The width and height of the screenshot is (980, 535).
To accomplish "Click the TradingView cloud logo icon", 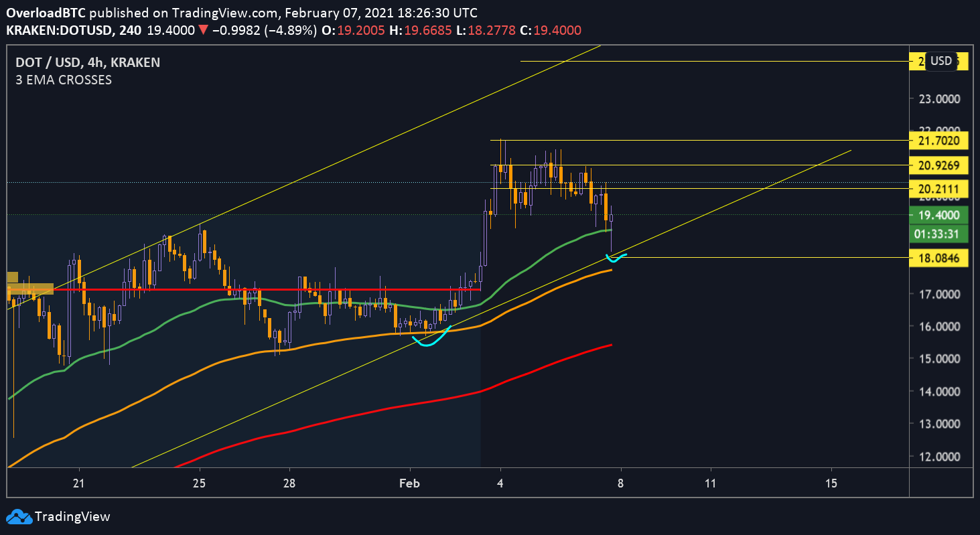I will 19,516.
